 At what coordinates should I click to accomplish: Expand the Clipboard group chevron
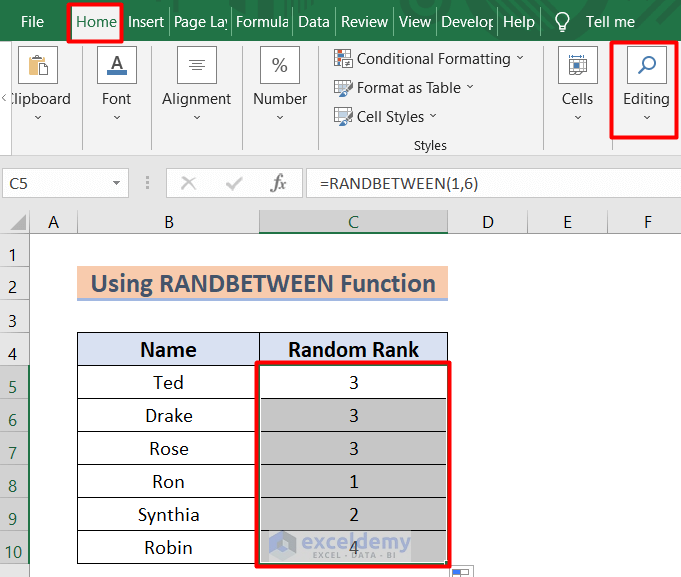coord(38,117)
